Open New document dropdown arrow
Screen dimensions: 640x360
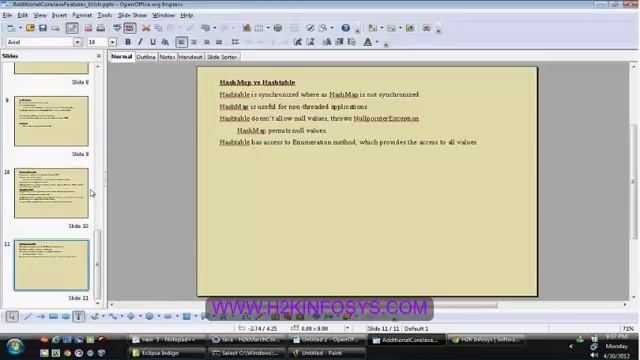[x=20, y=28]
